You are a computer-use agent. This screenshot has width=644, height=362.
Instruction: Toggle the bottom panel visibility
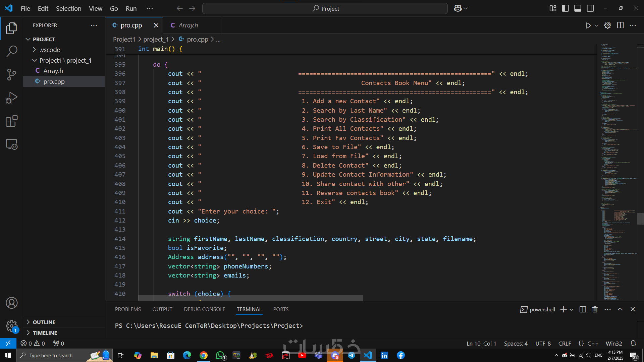[x=578, y=8]
